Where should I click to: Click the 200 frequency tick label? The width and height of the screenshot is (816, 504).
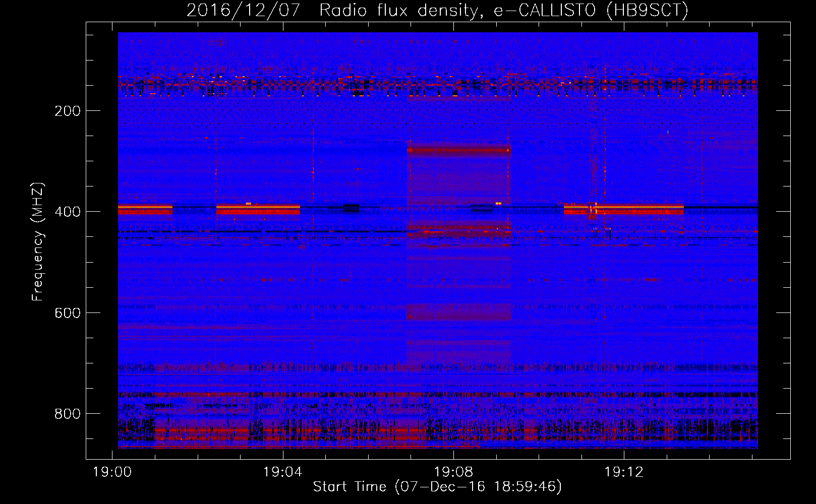68,111
